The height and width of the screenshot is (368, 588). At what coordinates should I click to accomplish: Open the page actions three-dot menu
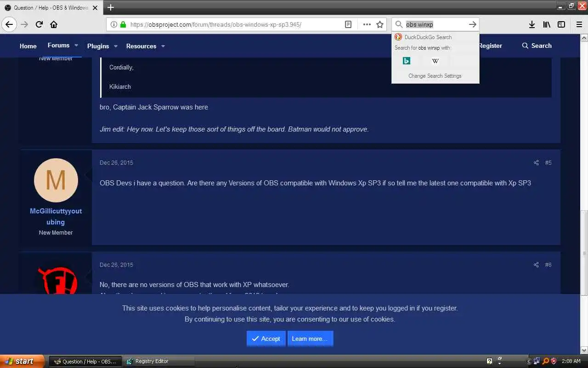point(367,24)
